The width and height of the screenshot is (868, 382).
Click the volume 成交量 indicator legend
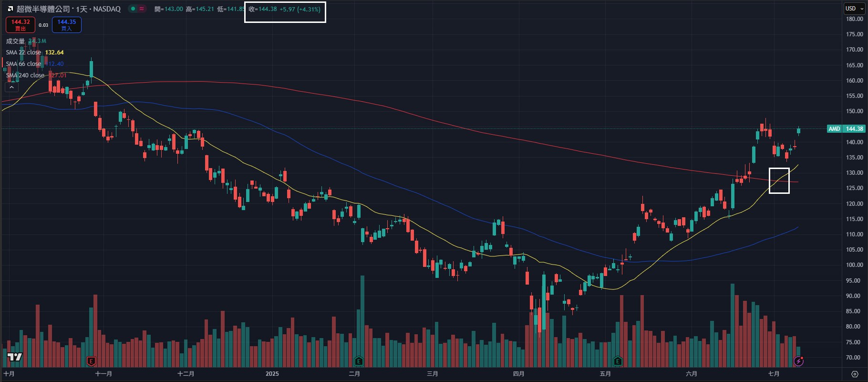click(x=16, y=41)
